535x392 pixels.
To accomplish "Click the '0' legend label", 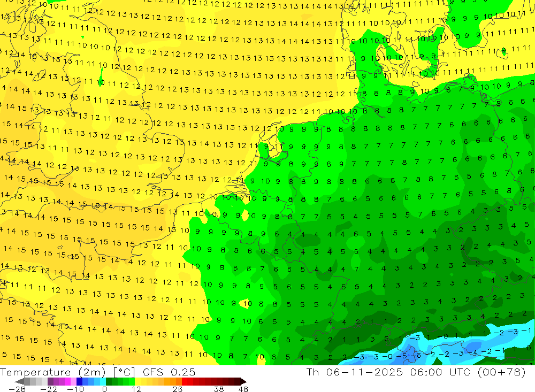I will (104, 389).
